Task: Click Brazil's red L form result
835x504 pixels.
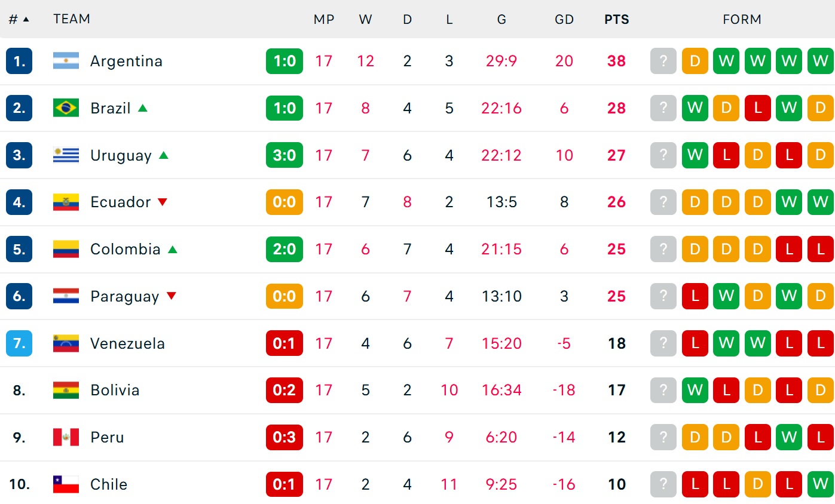Action: [757, 108]
